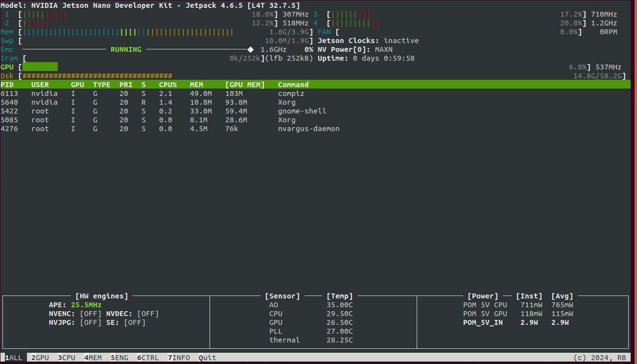637x364 pixels.
Task: Select the compiz process row
Action: pos(291,93)
